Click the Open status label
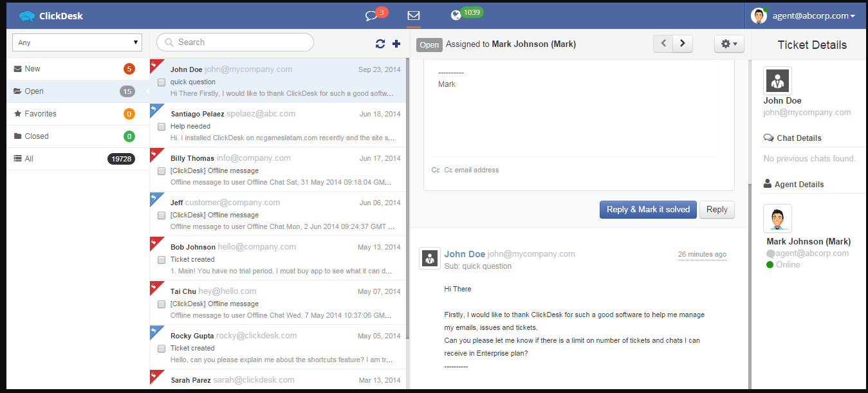The width and height of the screenshot is (868, 393). 429,44
